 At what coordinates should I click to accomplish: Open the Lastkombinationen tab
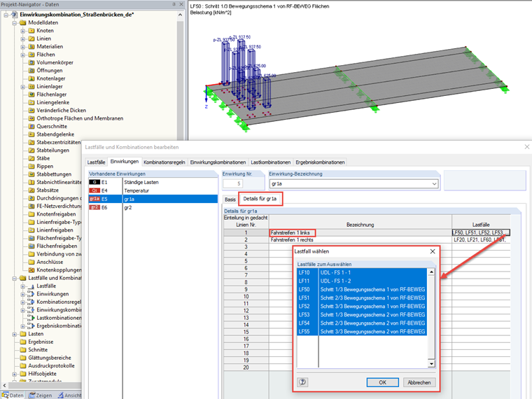tap(271, 162)
